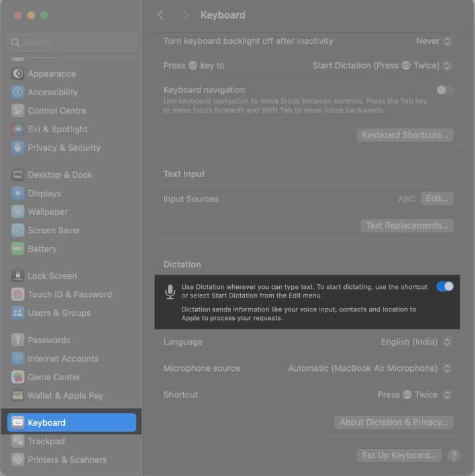Click the Screen Saver label

click(x=54, y=231)
